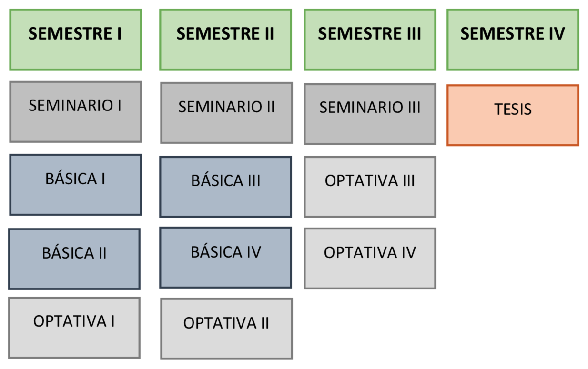Click the OPTATIVA II box
The width and height of the screenshot is (588, 369).
[226, 329]
